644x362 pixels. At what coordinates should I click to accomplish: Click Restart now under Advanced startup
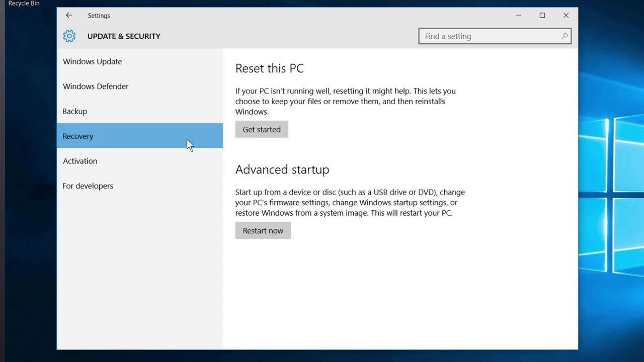(263, 231)
